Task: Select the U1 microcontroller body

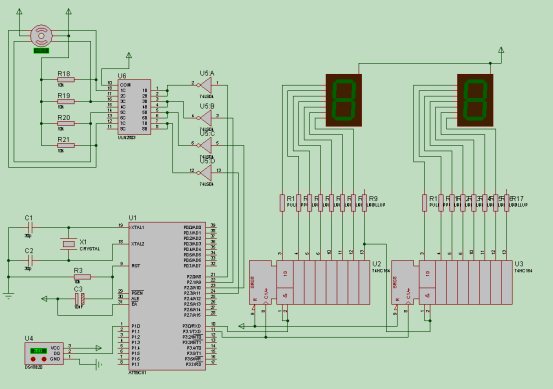Action: pos(167,296)
